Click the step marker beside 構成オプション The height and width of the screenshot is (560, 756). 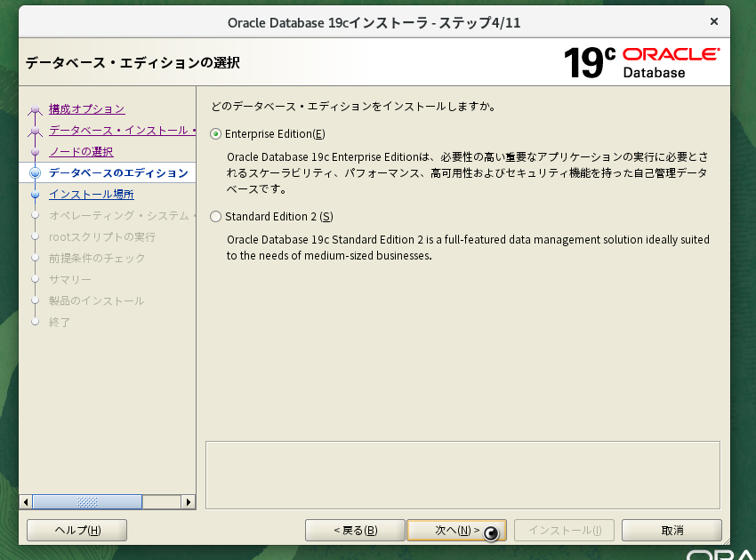click(35, 109)
